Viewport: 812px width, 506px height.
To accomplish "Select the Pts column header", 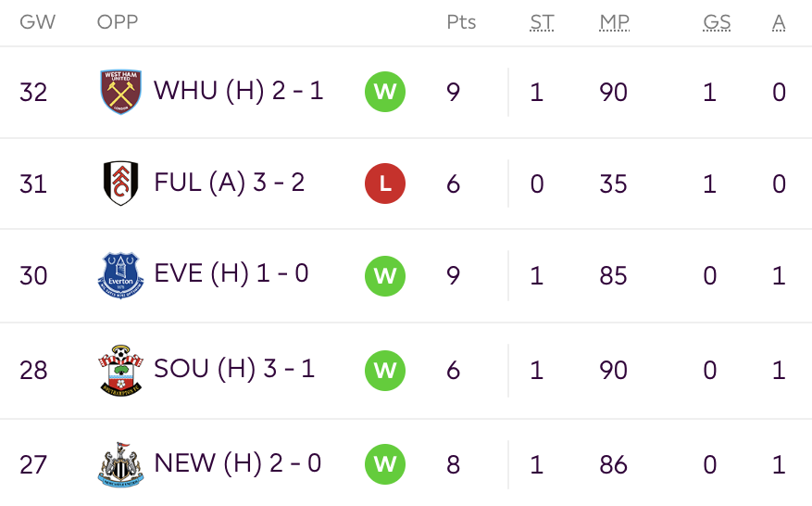I will coord(461,22).
